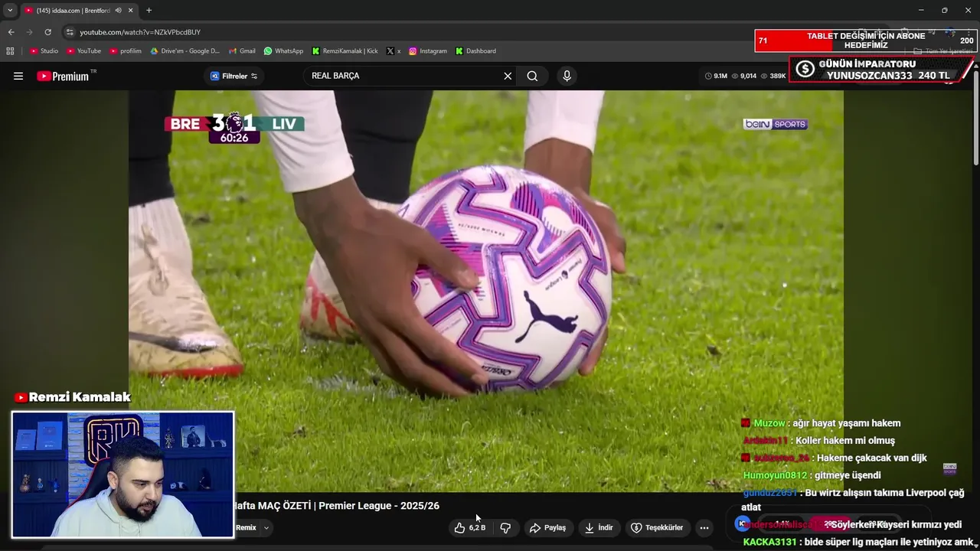Open the profilim bookmark
The image size is (980, 551).
click(126, 51)
